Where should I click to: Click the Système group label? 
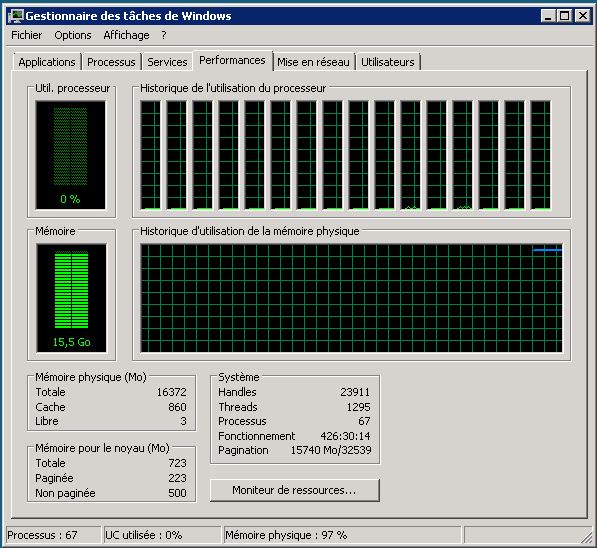(239, 377)
